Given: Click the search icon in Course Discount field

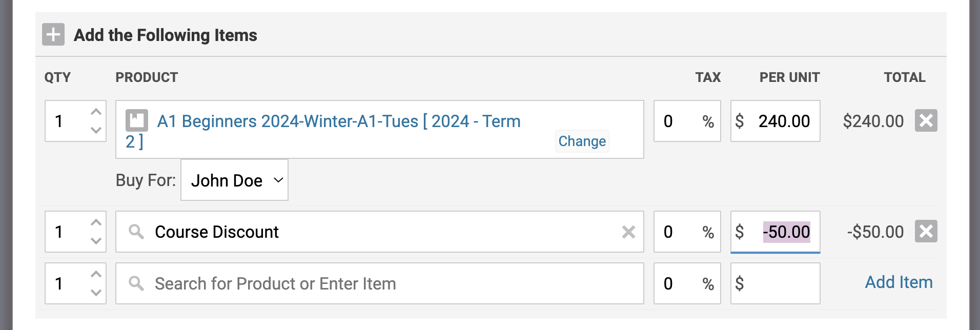Looking at the screenshot, I should click(136, 232).
